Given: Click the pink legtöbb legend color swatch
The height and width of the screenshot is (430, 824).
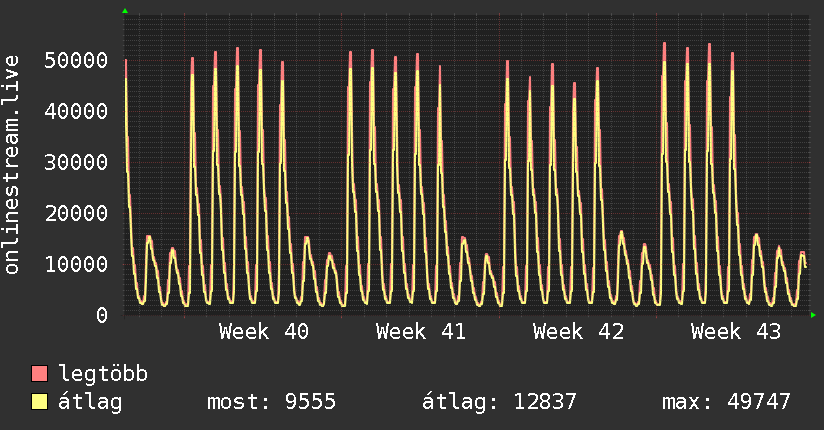Looking at the screenshot, I should click(x=39, y=373).
